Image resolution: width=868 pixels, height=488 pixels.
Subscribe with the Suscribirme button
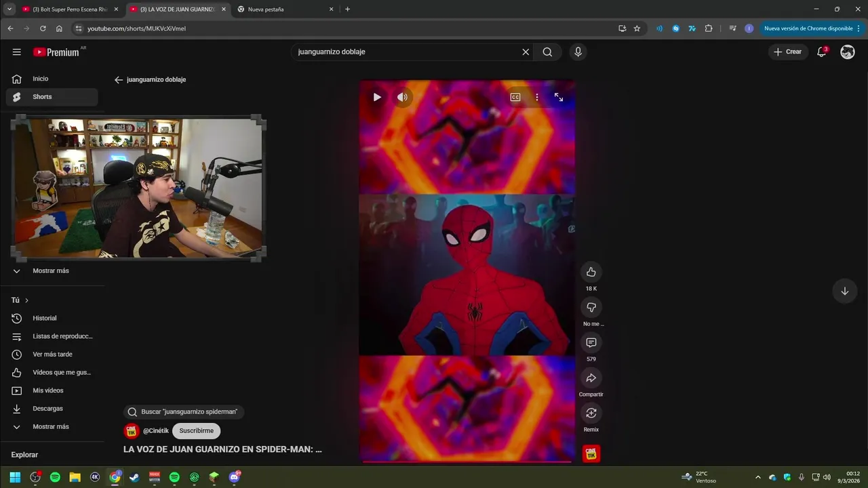(x=197, y=430)
